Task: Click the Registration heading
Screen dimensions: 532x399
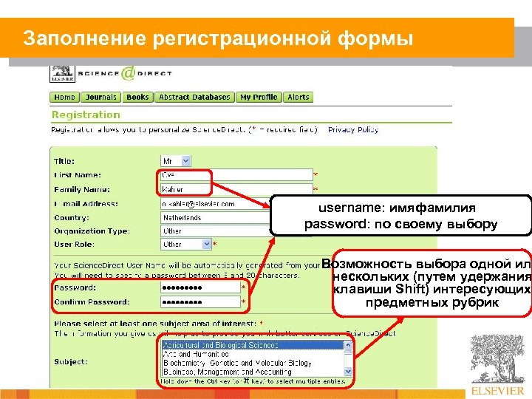Action: [86, 115]
